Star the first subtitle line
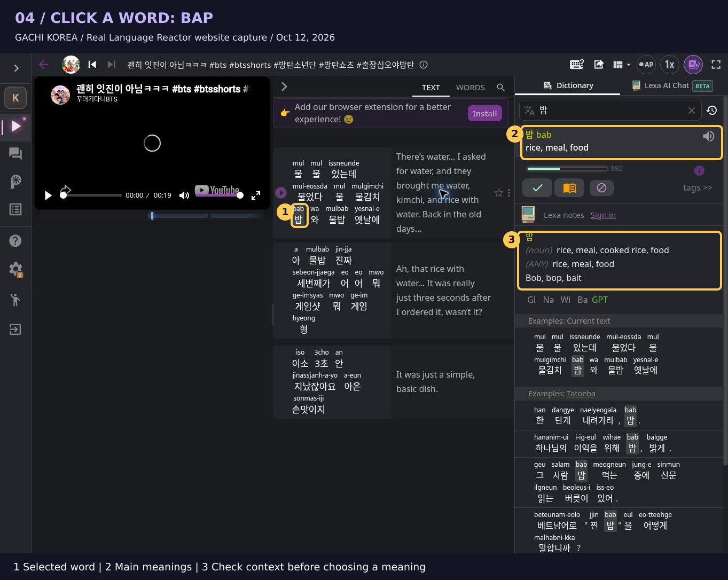Image resolution: width=728 pixels, height=580 pixels. 499,193
